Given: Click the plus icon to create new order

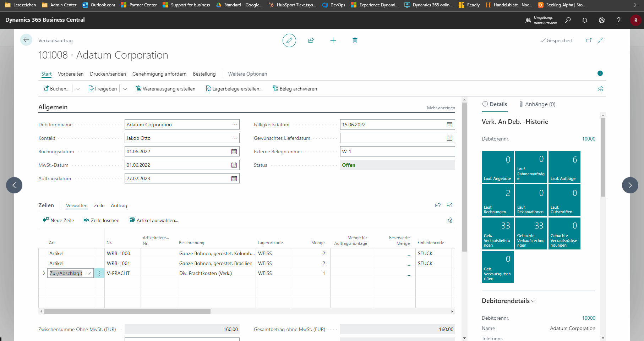Looking at the screenshot, I should pyautogui.click(x=333, y=40).
